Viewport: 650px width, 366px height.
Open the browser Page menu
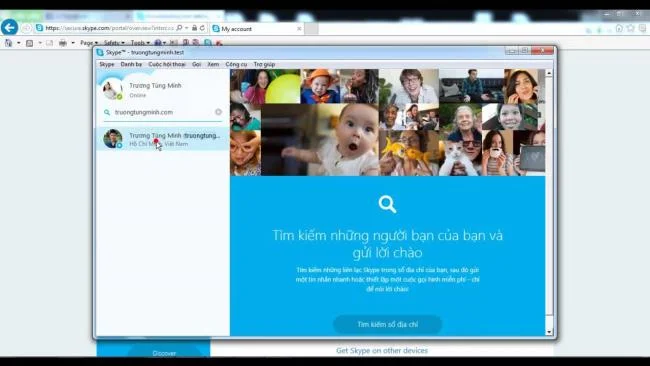(x=89, y=43)
